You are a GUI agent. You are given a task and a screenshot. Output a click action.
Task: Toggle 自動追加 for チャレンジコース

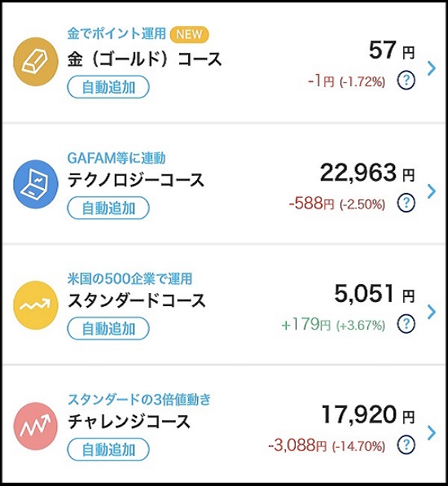[108, 449]
